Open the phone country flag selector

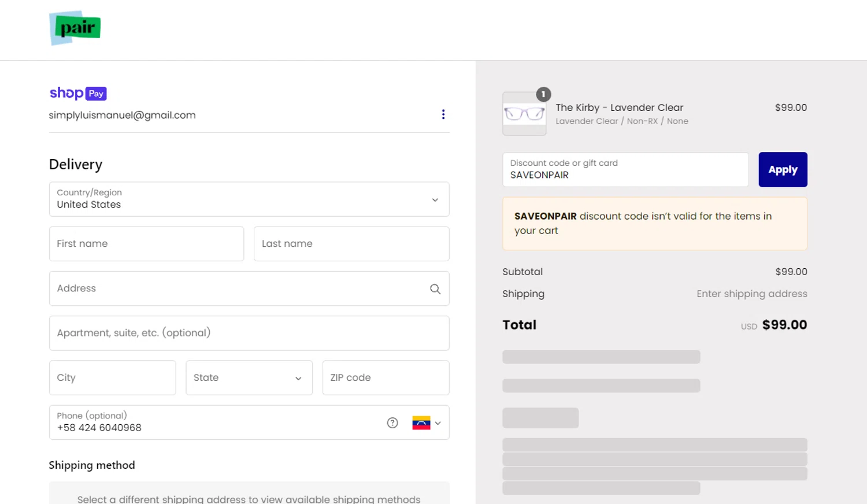click(x=427, y=423)
